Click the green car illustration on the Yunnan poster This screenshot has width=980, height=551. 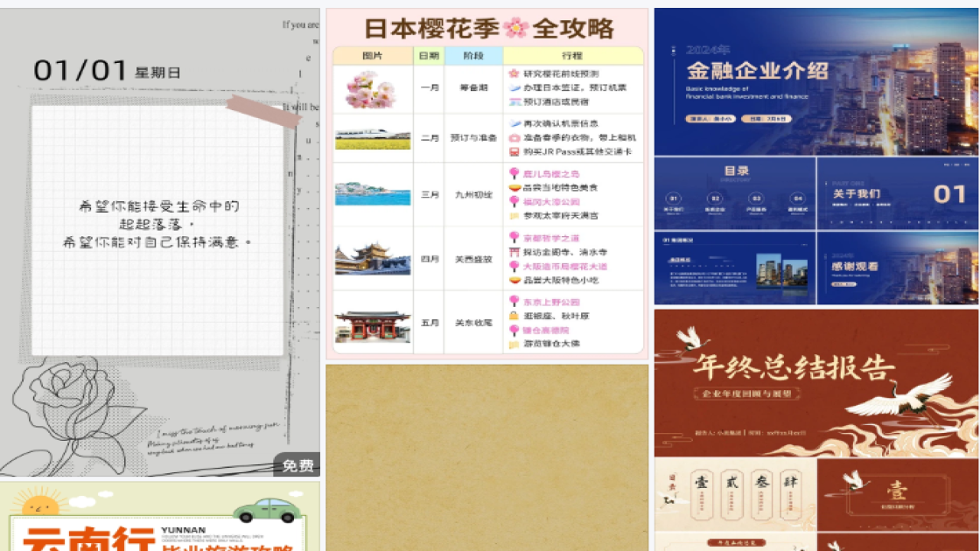coord(266,508)
